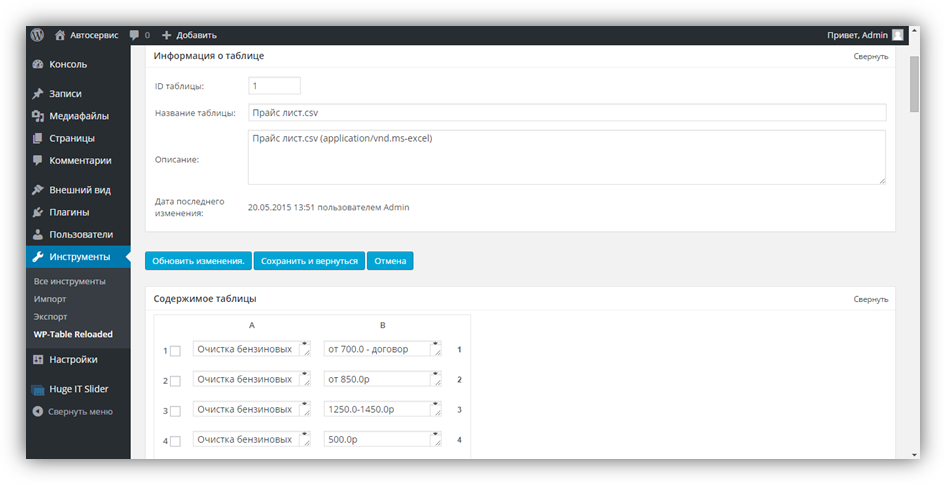This screenshot has width=945, height=484.
Task: Click the date text 20.05.2015 13:51
Action: tap(281, 207)
